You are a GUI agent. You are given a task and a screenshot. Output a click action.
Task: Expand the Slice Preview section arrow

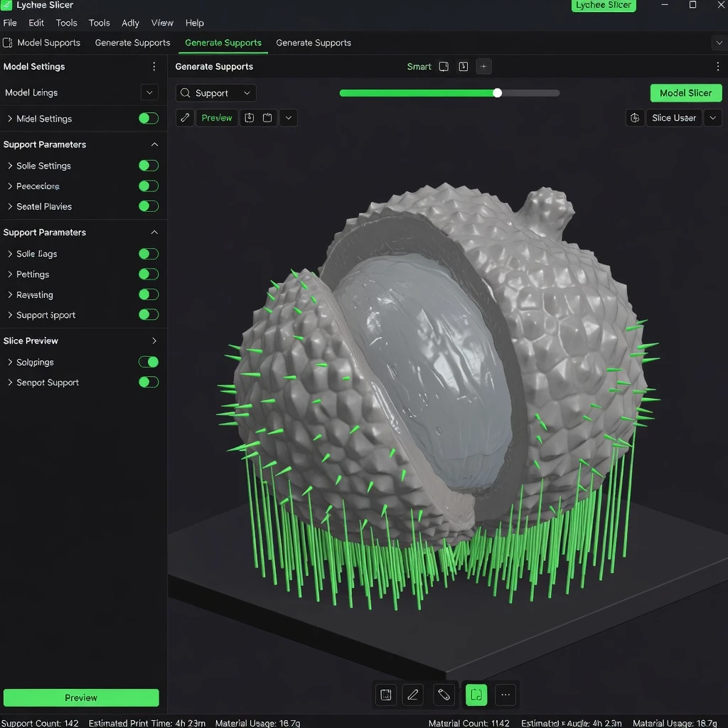[154, 341]
